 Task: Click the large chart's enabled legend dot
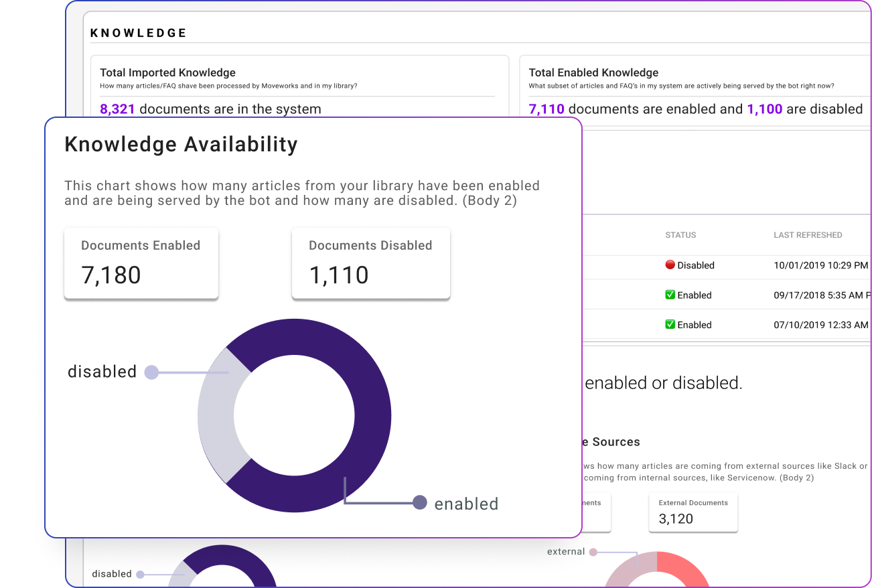coord(420,502)
